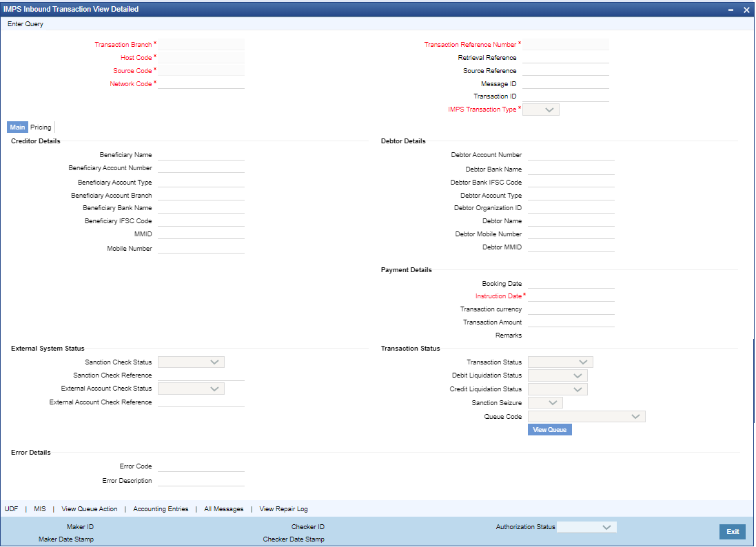The image size is (756, 547).
Task: Open the IMPS Transaction Type dropdown
Action: [x=541, y=110]
